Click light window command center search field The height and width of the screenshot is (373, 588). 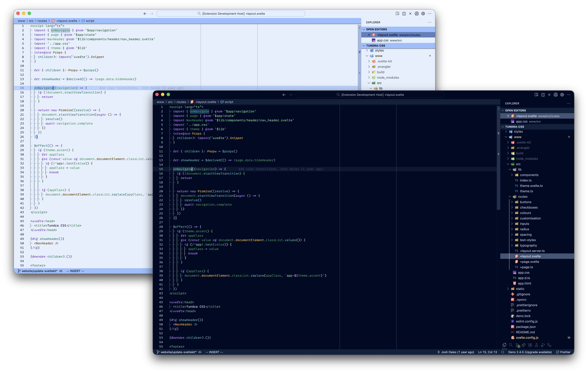[231, 14]
